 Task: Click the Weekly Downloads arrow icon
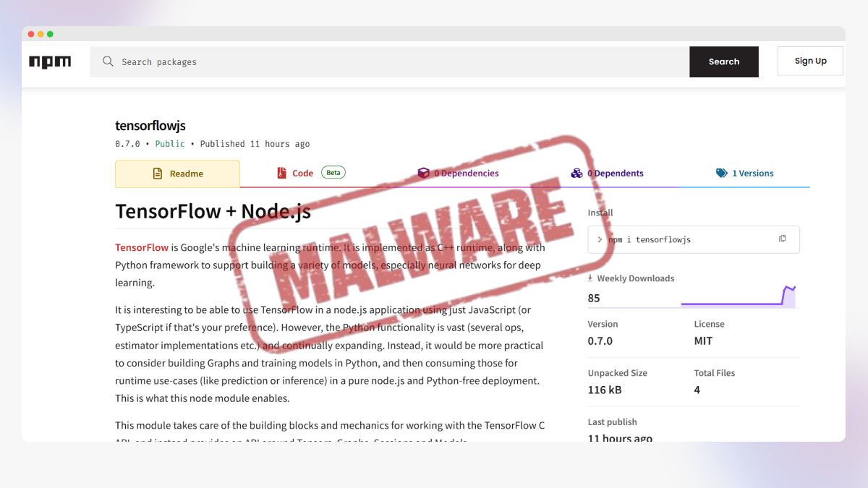(x=590, y=278)
